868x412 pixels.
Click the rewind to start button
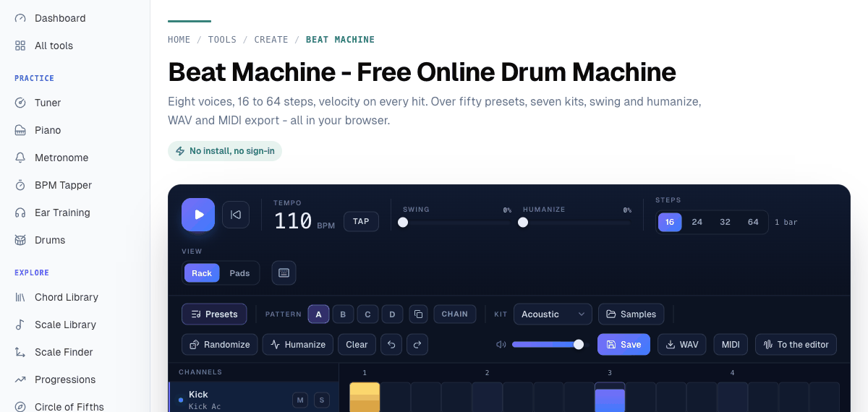(236, 215)
